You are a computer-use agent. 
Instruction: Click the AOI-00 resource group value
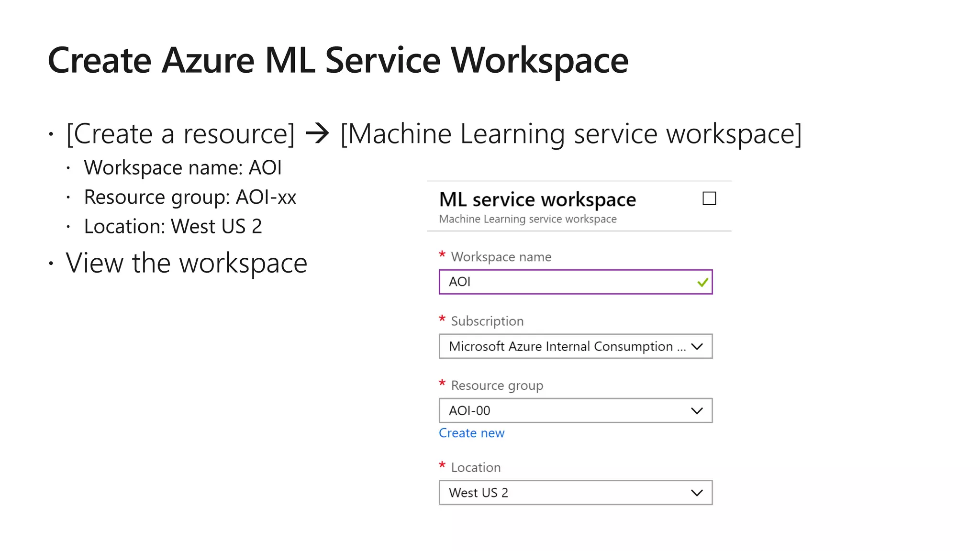coord(469,411)
